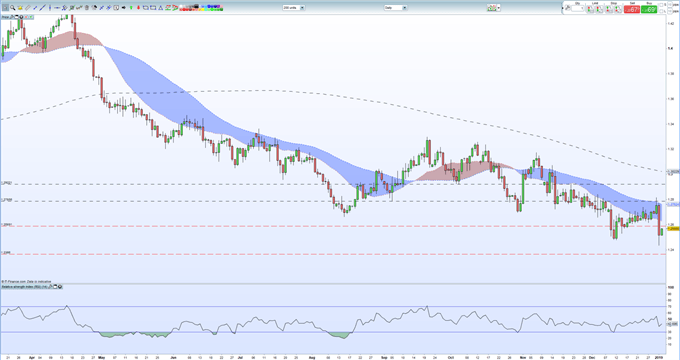Click the red down arrow marker tool
Image resolution: width=680 pixels, height=360 pixels.
click(x=138, y=8)
